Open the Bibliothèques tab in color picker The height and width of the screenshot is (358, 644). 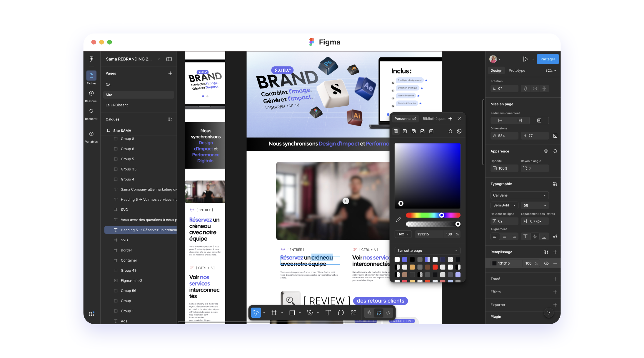(x=434, y=119)
